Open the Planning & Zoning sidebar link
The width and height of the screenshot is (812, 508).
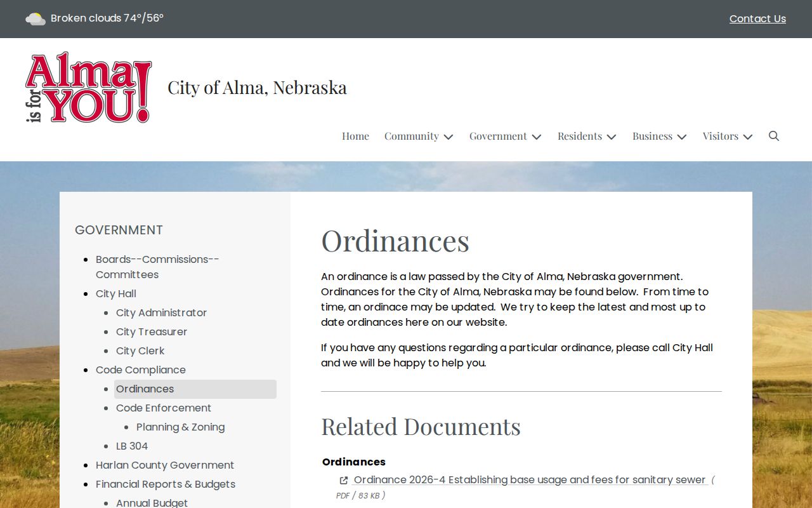pyautogui.click(x=180, y=427)
